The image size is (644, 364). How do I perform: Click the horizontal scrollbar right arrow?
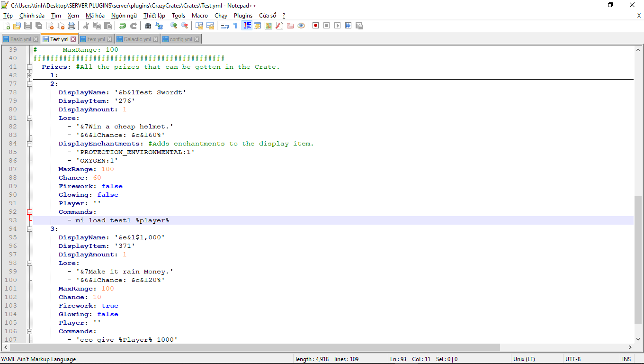pyautogui.click(x=629, y=347)
